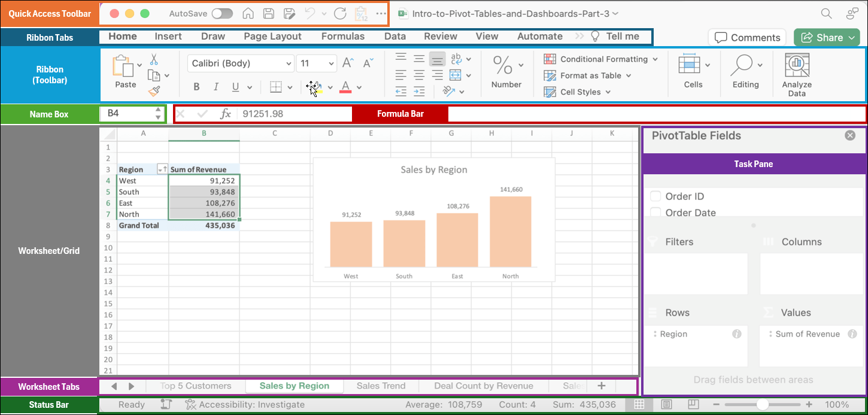Apply Bold formatting
This screenshot has height=415, width=868.
[x=196, y=87]
